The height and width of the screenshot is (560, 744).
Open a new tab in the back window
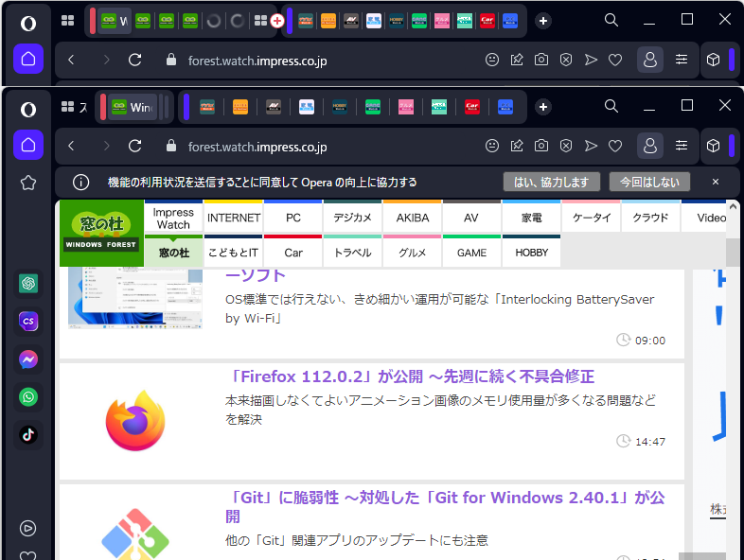coord(543,21)
